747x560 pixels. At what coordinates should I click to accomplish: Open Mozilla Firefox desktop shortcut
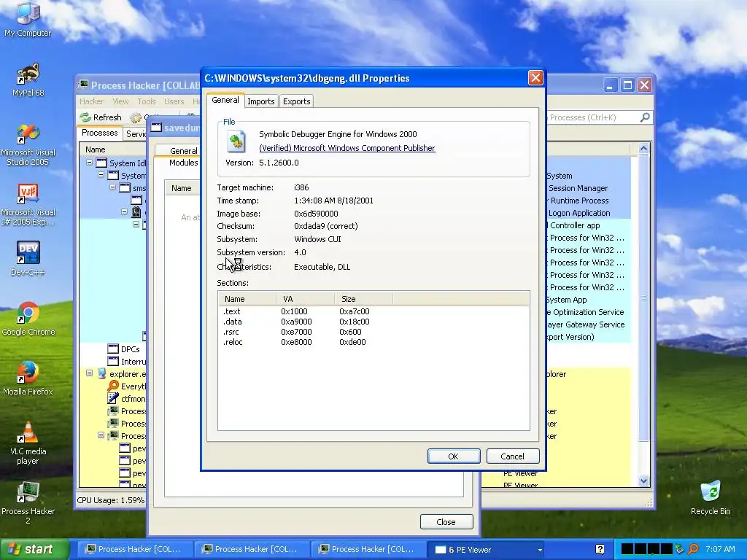pos(28,378)
